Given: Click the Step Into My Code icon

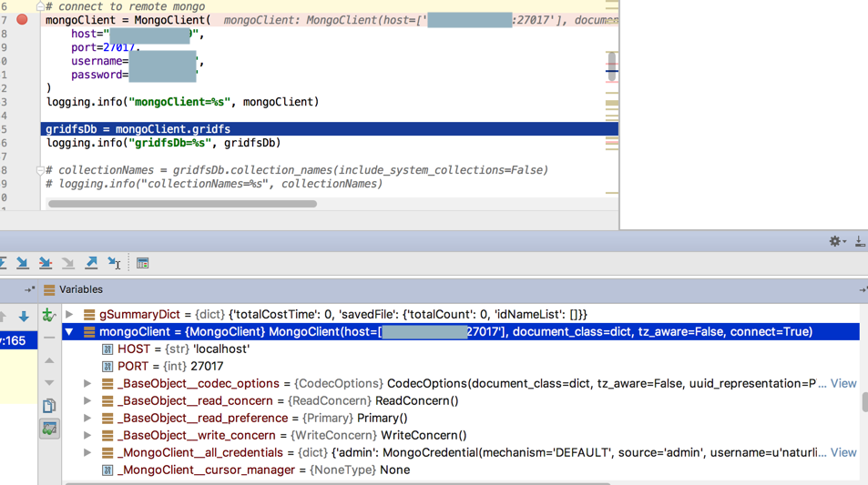Looking at the screenshot, I should [46, 263].
